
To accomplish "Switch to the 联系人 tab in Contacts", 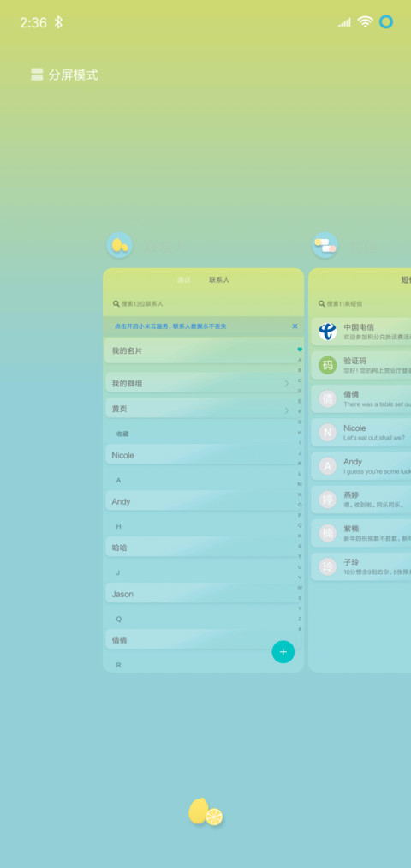I will point(219,280).
